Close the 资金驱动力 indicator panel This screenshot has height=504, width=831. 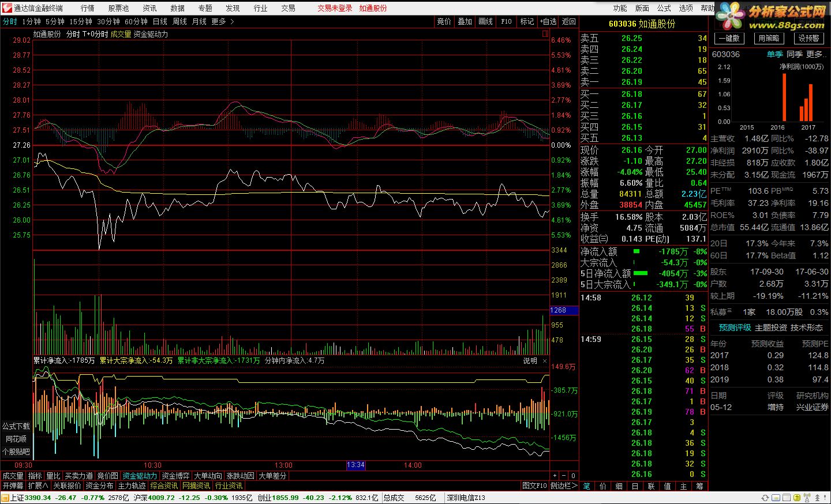[x=544, y=361]
